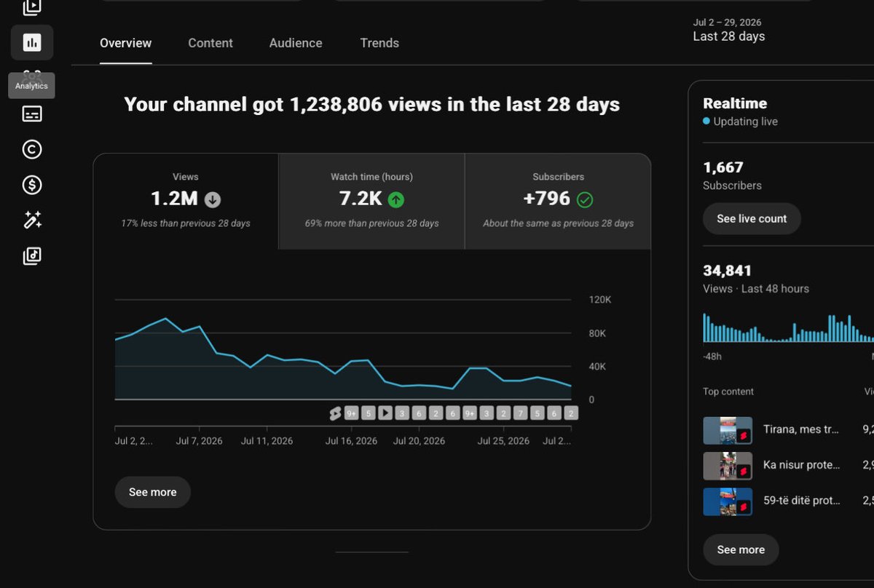Screen dimensions: 874x588
Task: Click the green up-arrow beside 7.2K
Action: (x=395, y=199)
